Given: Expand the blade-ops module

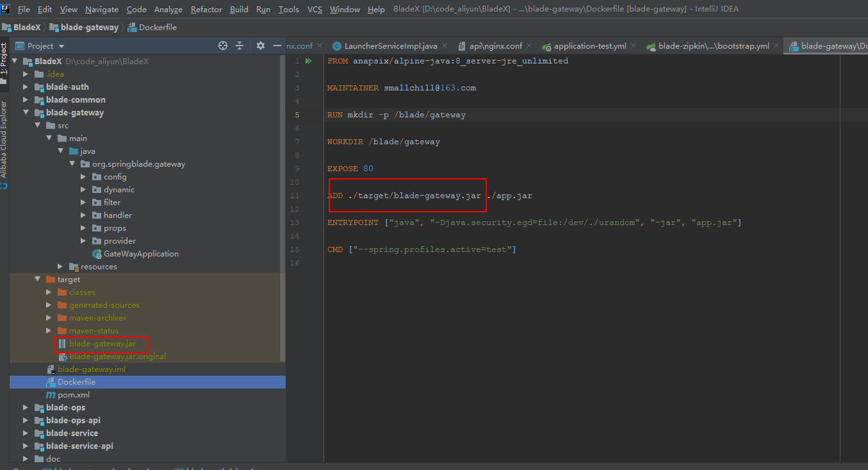Looking at the screenshot, I should tap(26, 408).
